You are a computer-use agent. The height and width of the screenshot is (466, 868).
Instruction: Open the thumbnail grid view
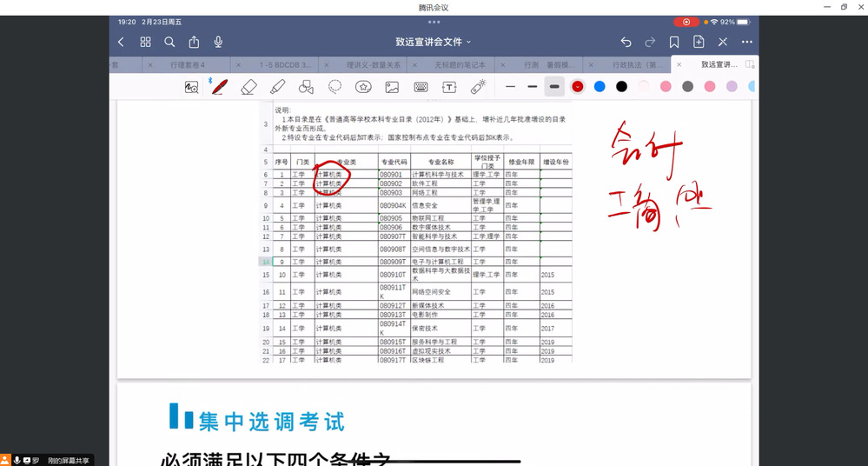click(x=145, y=42)
